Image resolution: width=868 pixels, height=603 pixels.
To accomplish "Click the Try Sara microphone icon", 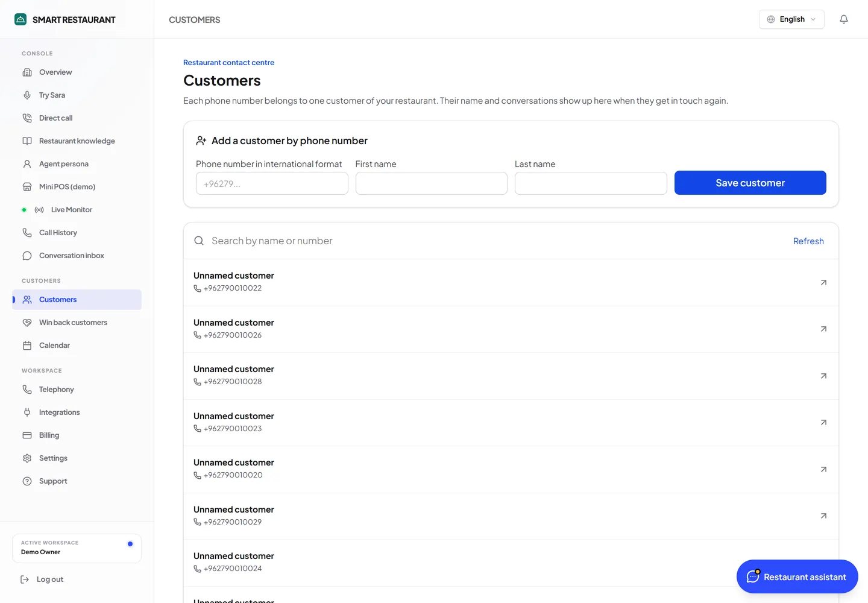I will (27, 95).
